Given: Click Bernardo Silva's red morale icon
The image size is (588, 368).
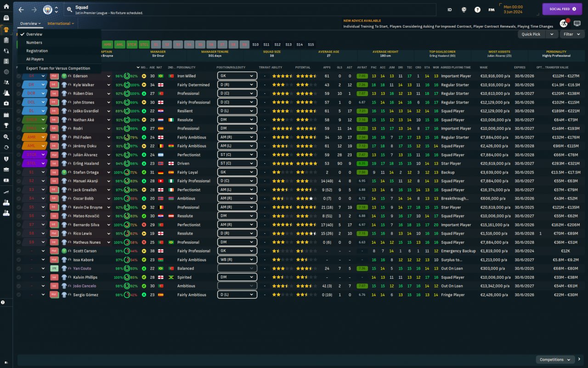Looking at the screenshot, I should [144, 225].
